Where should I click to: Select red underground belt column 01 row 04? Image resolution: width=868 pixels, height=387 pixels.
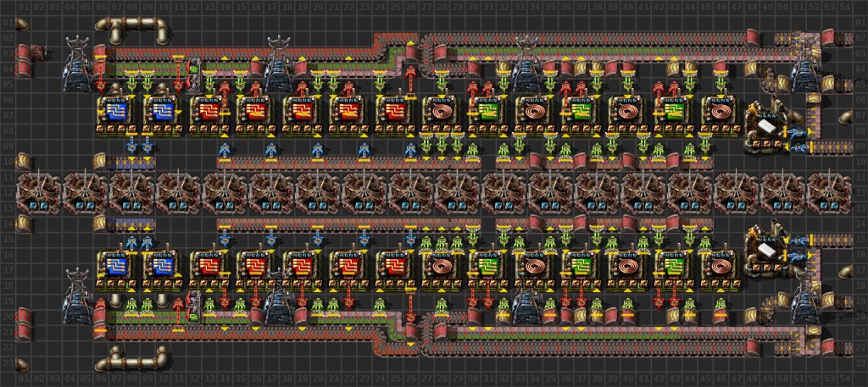pyautogui.click(x=23, y=69)
